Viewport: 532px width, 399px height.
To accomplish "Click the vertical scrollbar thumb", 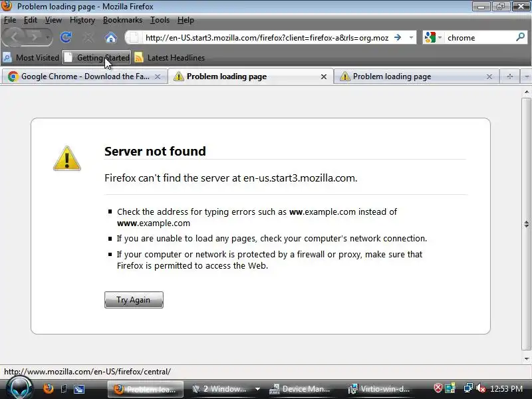I will coord(526,224).
